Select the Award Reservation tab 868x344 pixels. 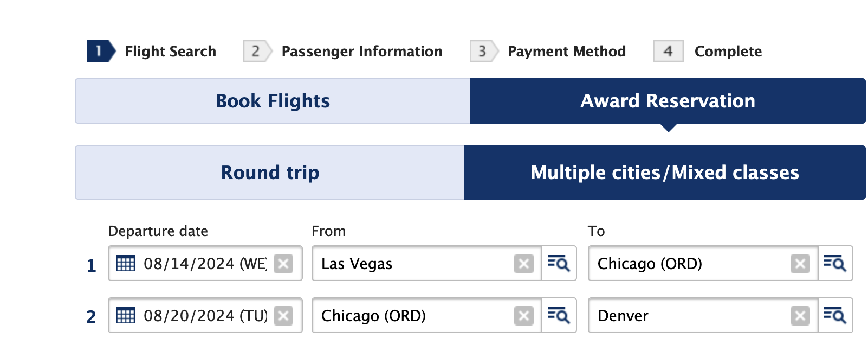point(668,101)
